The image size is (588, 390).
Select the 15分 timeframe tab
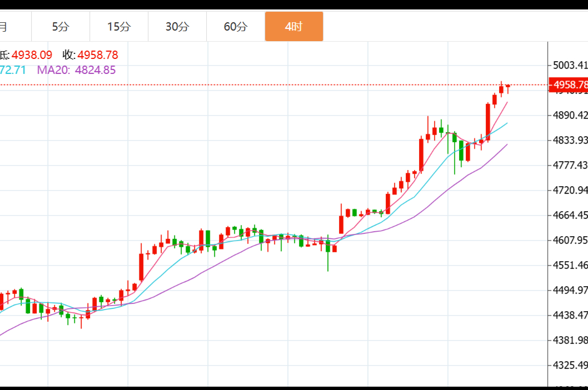[x=119, y=26]
